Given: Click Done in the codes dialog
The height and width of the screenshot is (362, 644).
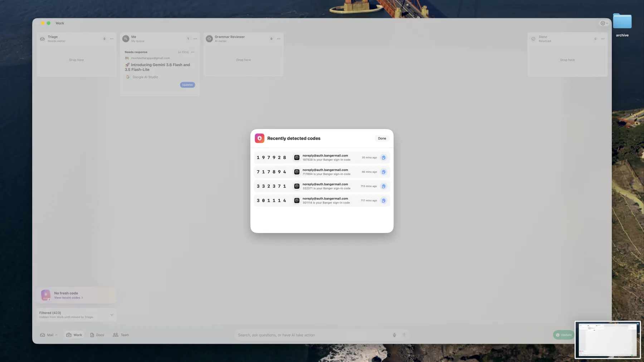Looking at the screenshot, I should (382, 138).
